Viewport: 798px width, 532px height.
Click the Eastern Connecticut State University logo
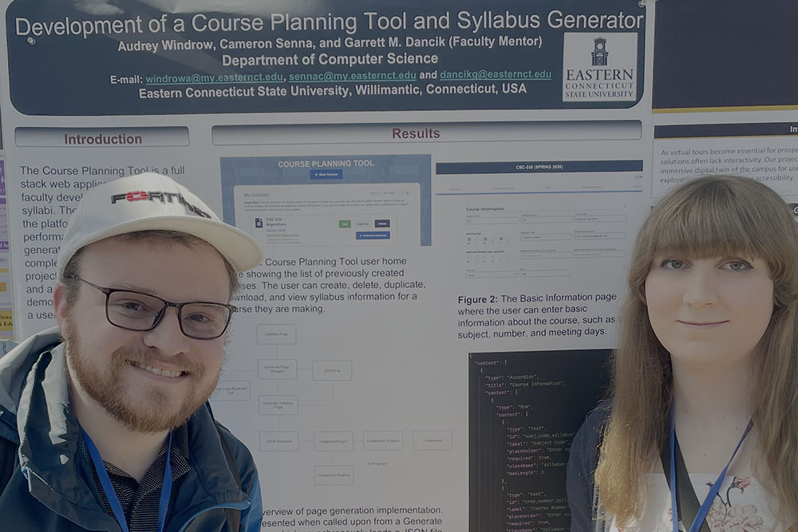[x=599, y=67]
